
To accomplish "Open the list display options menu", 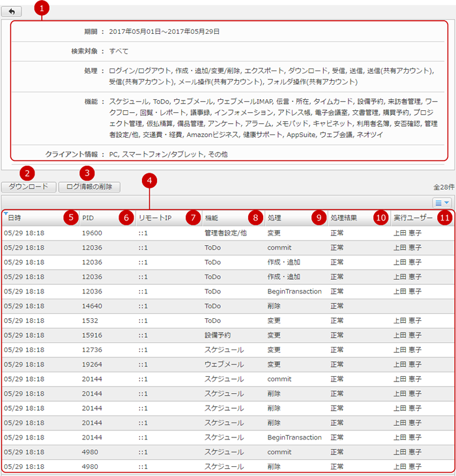I will pos(442,203).
